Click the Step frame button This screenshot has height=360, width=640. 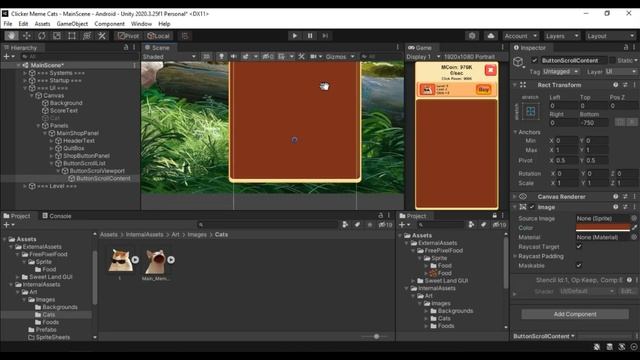coord(325,36)
